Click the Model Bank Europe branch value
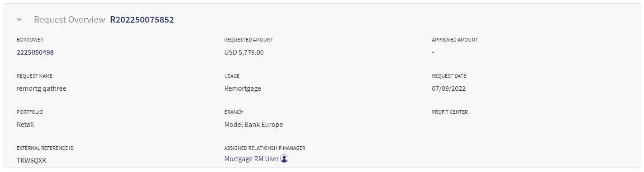644x172 pixels. click(253, 125)
